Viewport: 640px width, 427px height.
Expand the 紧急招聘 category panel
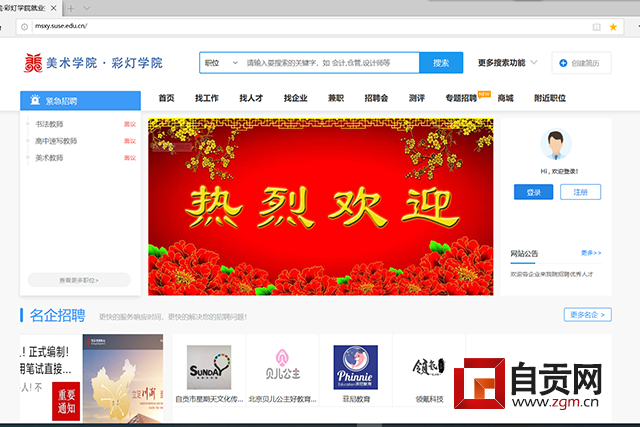81,101
